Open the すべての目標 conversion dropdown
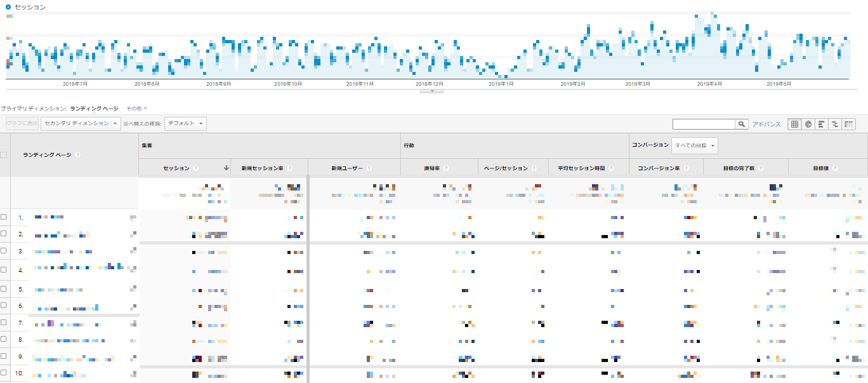The width and height of the screenshot is (868, 383). (695, 146)
